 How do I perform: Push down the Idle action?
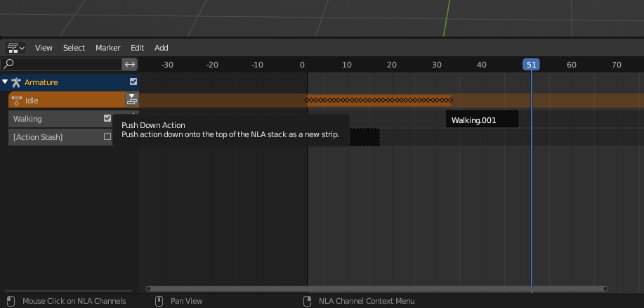click(x=131, y=100)
